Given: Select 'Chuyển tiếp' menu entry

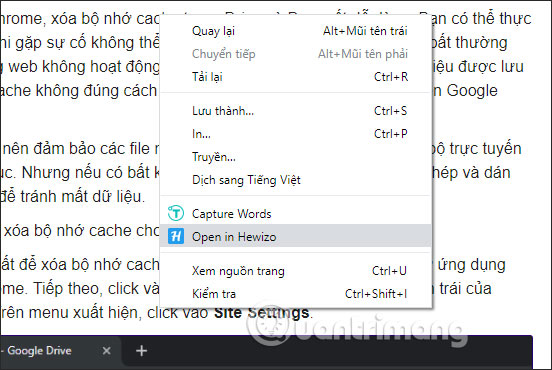Looking at the screenshot, I should [x=295, y=54].
